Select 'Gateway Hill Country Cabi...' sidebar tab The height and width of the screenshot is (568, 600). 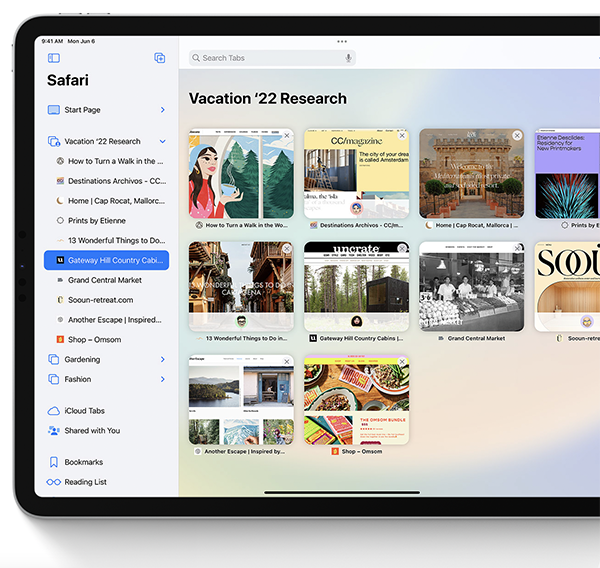[106, 260]
